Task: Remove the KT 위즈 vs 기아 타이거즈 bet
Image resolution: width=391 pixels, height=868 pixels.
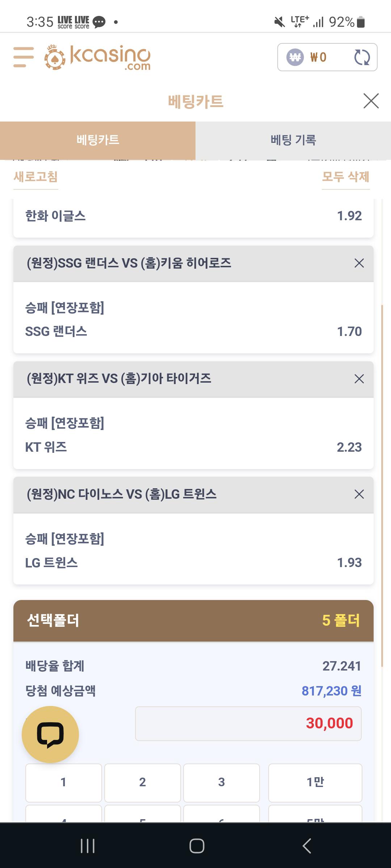Action: coord(359,379)
